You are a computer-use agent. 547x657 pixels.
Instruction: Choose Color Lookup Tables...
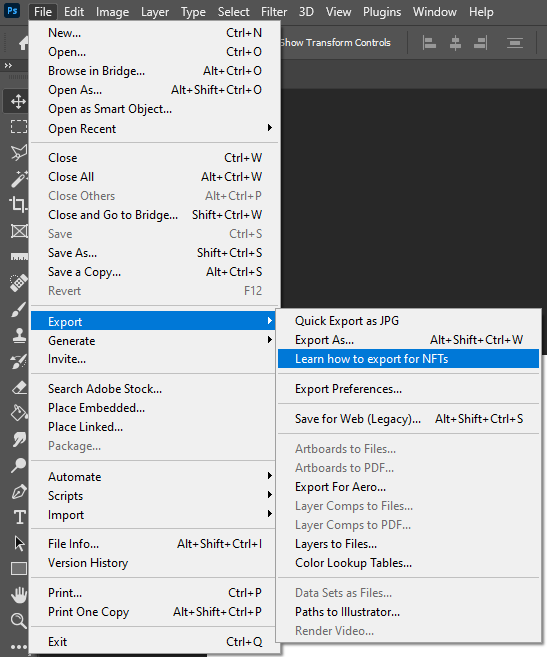click(408, 563)
